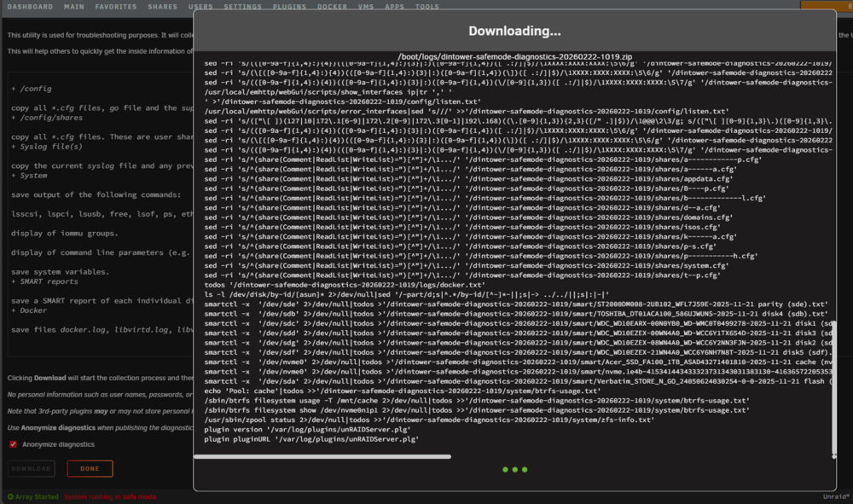Click the '+ /config/shares' section heading

(47, 118)
